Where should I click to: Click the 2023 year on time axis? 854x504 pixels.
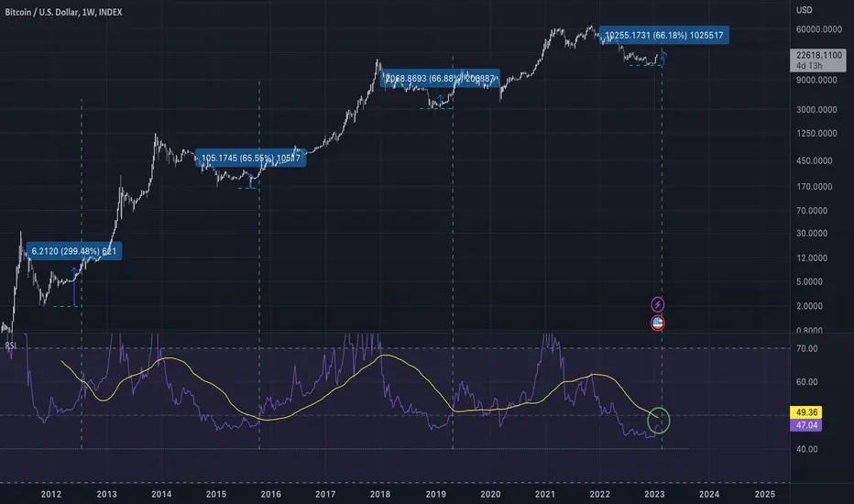click(x=654, y=494)
